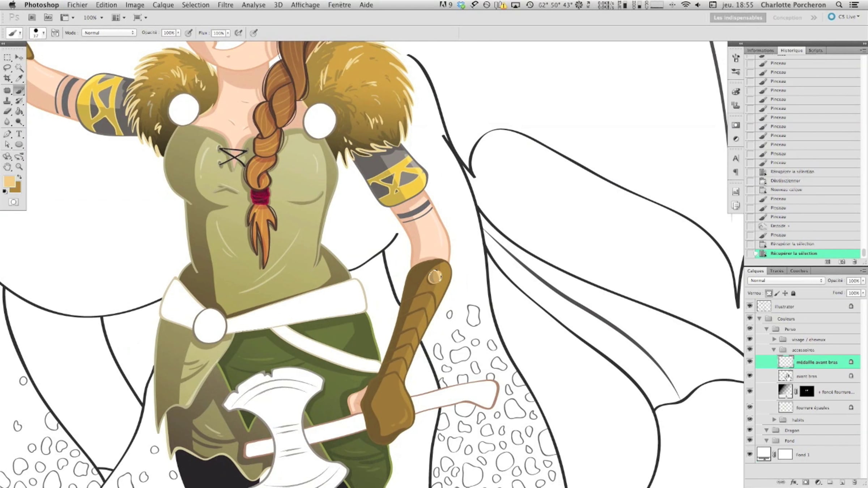This screenshot has height=488, width=868.
Task: Select the Eraser tool in toolbox
Action: 7,111
